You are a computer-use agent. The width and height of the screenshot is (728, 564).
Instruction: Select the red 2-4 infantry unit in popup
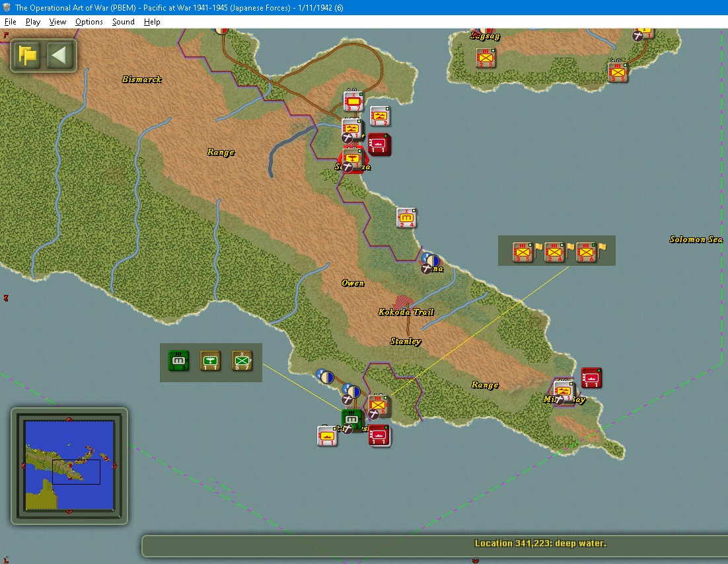point(554,253)
